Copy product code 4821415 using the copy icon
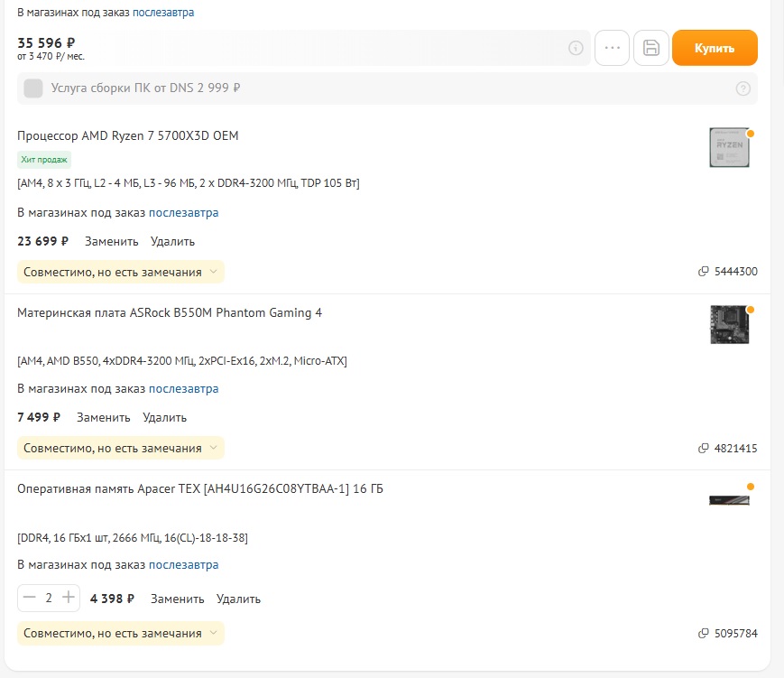Viewport: 784px width, 678px height. [703, 449]
